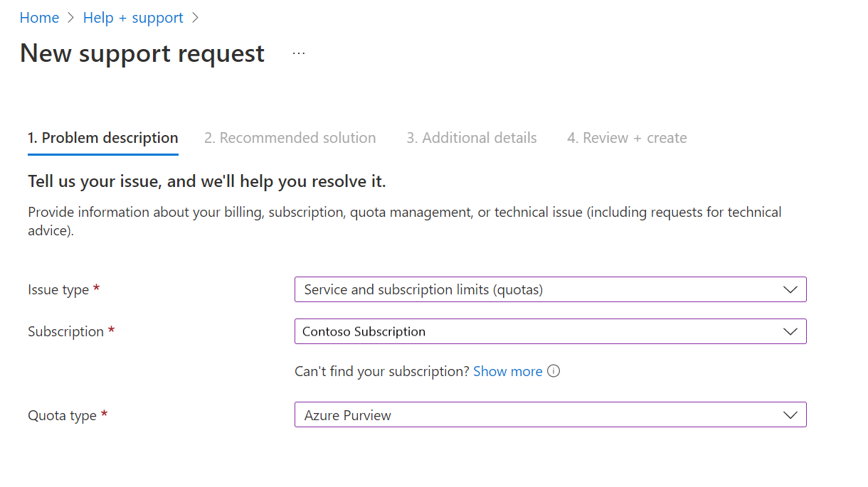Stay on the Problem description tab
Viewport: 868px width, 487px height.
tap(102, 137)
